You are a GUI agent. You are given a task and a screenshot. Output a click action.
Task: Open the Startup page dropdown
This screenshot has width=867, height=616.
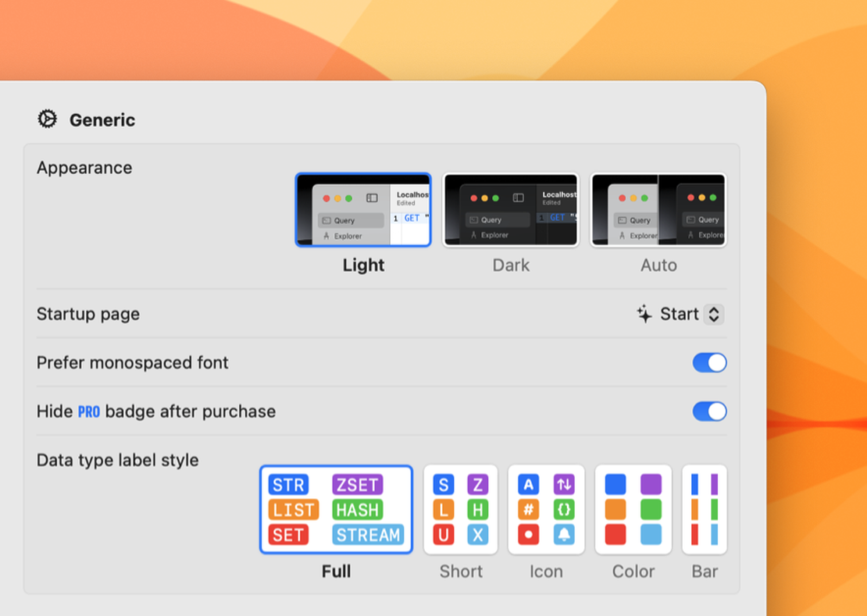[x=687, y=314]
